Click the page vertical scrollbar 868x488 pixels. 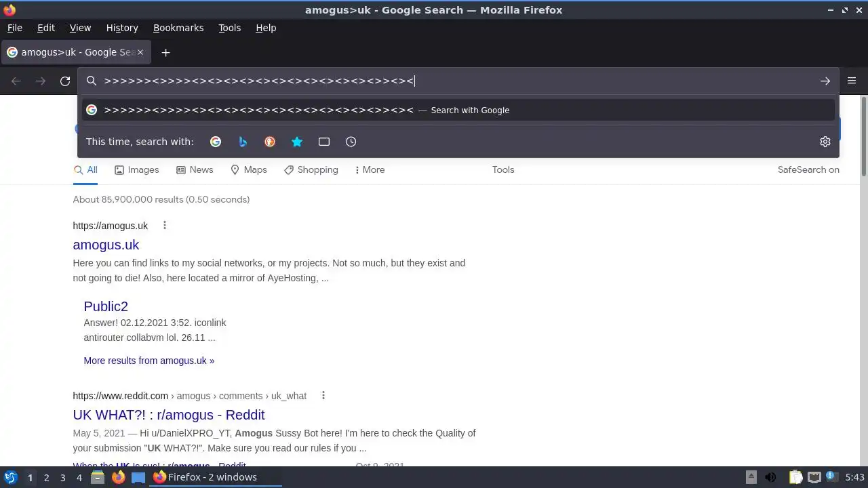point(863,136)
